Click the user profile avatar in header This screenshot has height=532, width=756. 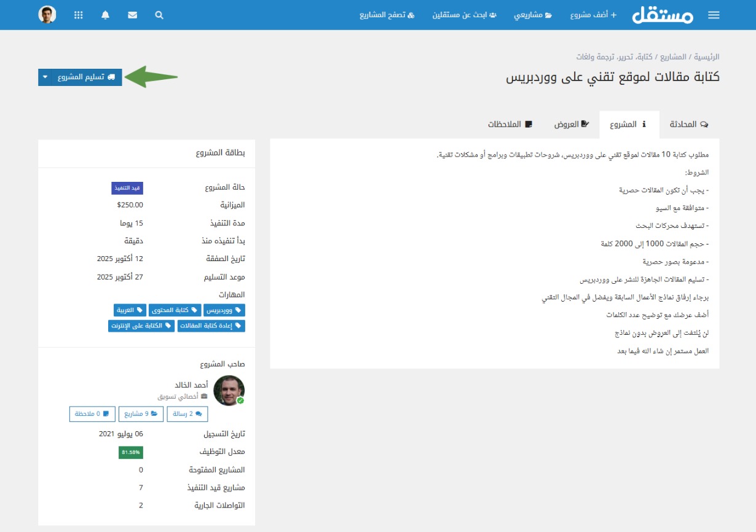(x=47, y=15)
